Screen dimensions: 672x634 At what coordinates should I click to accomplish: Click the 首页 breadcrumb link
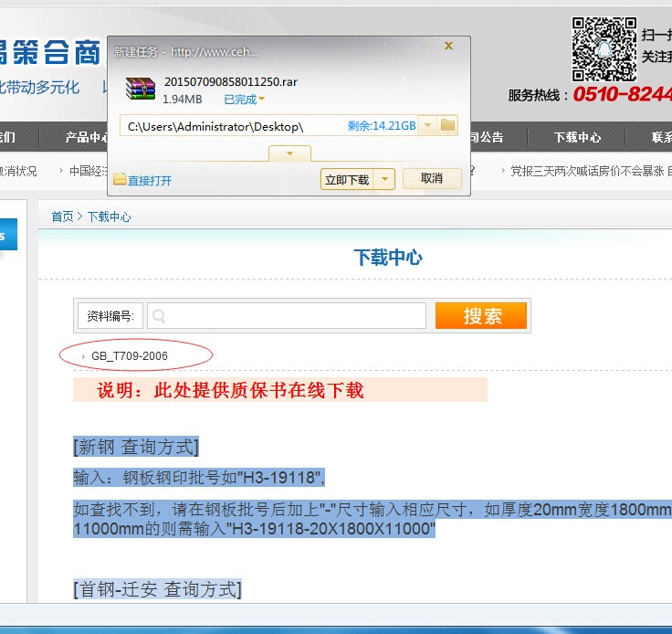[x=62, y=217]
